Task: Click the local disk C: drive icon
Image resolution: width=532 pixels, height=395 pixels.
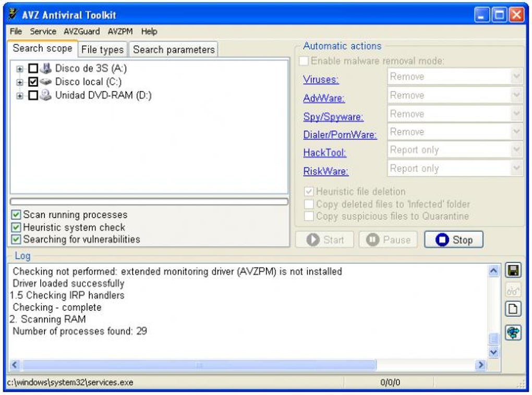Action: point(45,82)
